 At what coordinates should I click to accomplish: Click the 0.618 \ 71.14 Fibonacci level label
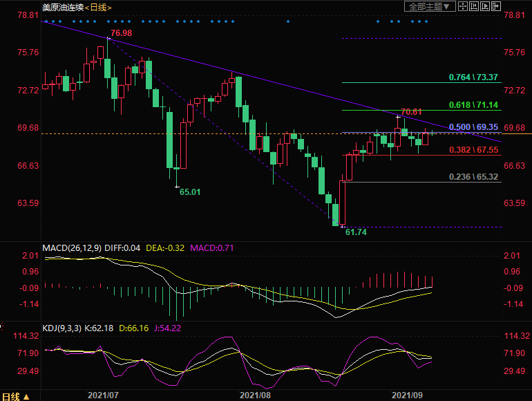[x=473, y=105]
